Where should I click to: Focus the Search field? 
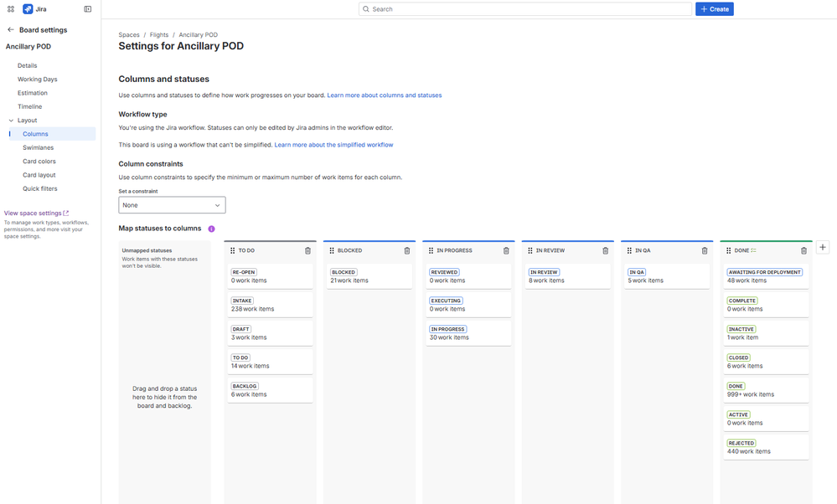(525, 9)
